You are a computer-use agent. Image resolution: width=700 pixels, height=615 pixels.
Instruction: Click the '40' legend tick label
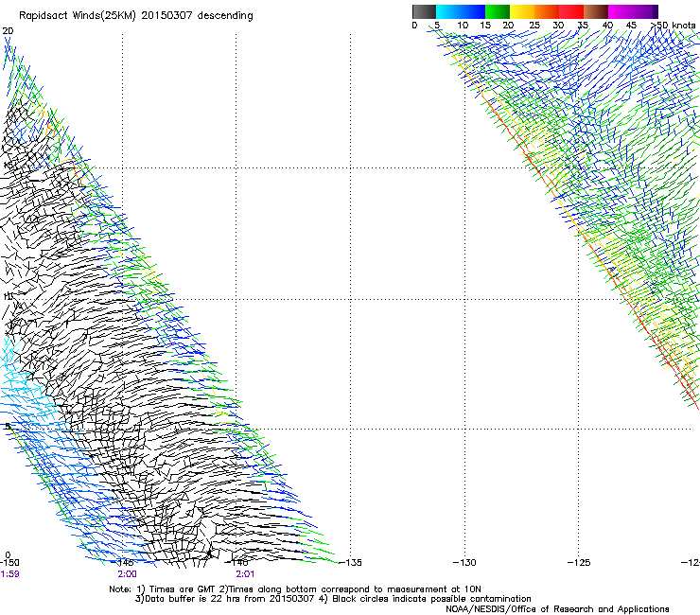point(607,26)
